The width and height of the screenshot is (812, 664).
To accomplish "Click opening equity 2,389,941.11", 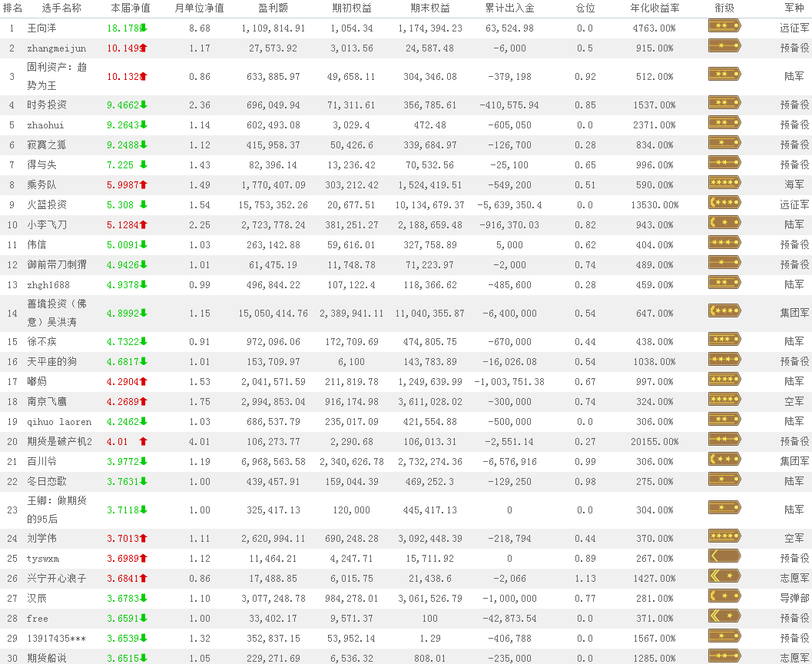I will click(352, 314).
